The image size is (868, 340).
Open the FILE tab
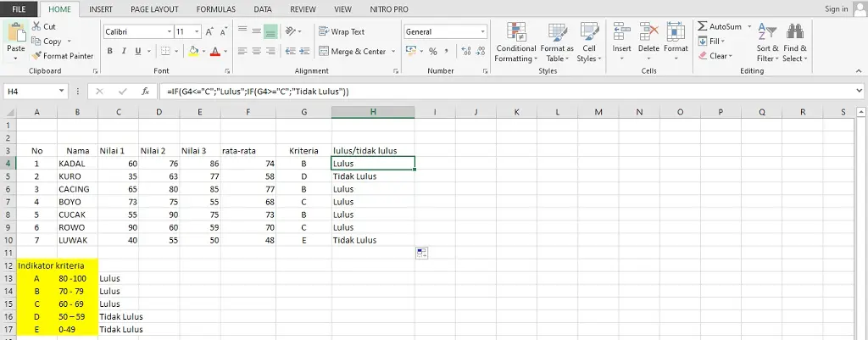coord(19,8)
